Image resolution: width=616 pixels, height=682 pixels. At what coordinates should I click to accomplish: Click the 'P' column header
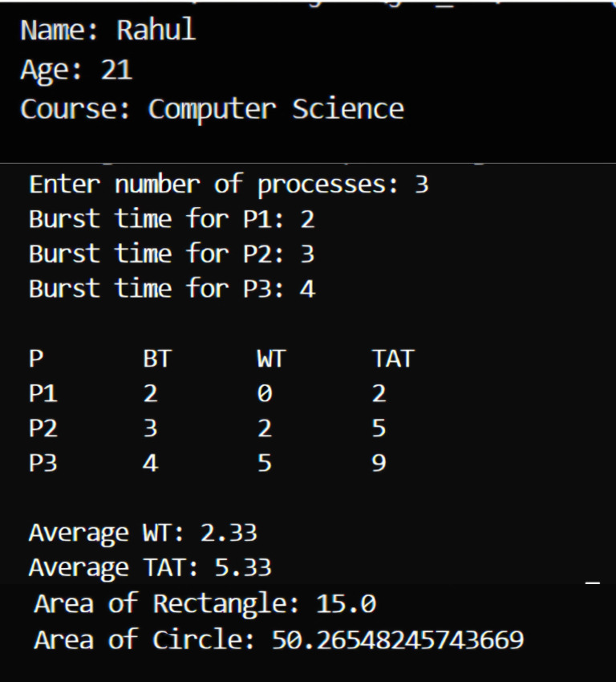[x=36, y=359]
